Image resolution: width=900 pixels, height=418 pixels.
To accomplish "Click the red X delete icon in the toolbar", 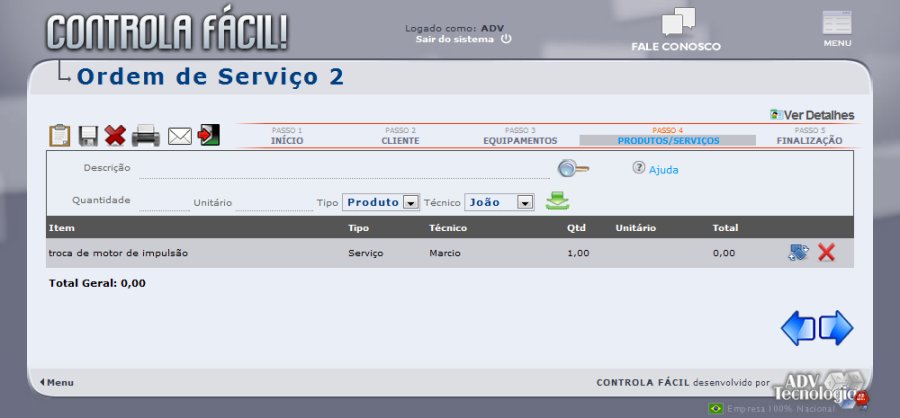I will coord(116,135).
